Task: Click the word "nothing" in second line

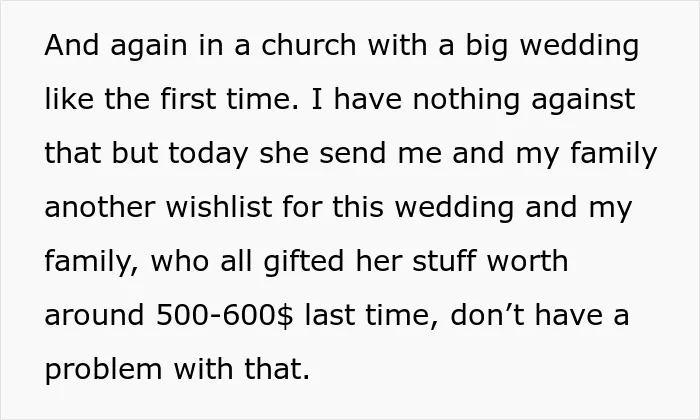Action: pyautogui.click(x=466, y=101)
